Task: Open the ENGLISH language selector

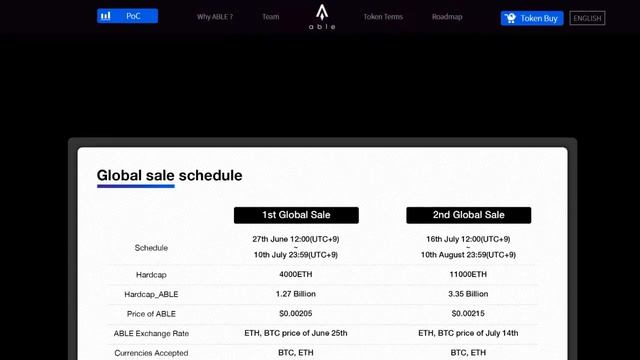Action: 587,18
